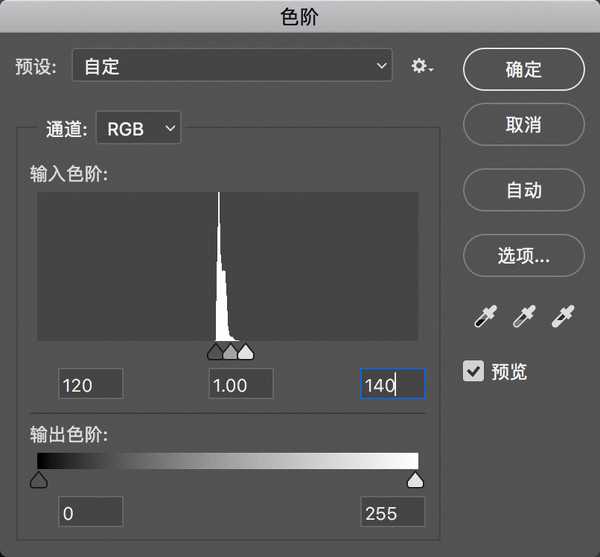
Task: Click the input shadow slider handle
Action: click(x=215, y=351)
